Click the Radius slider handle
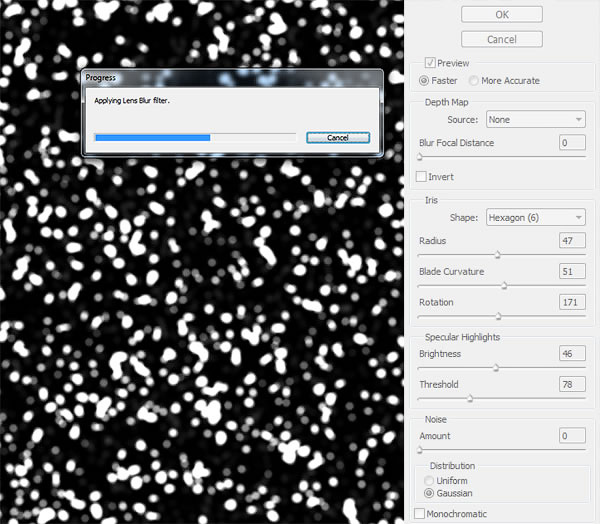The width and height of the screenshot is (600, 524). click(x=497, y=255)
